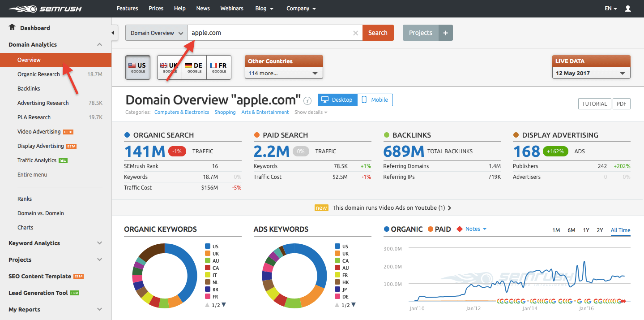Switch the traffic graph to 1Y view

(586, 229)
